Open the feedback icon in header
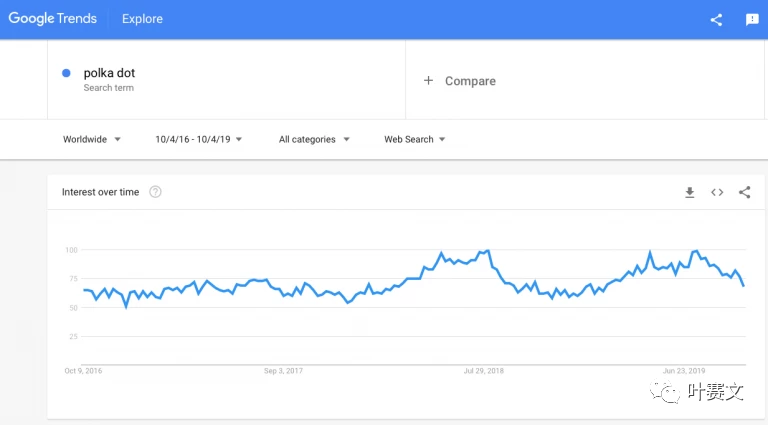 [752, 19]
